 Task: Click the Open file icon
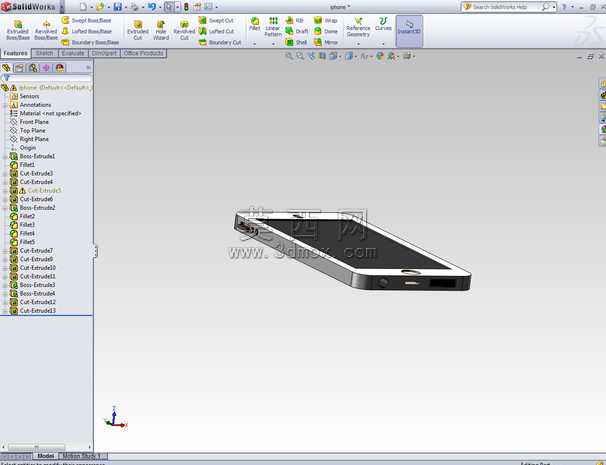(100, 7)
